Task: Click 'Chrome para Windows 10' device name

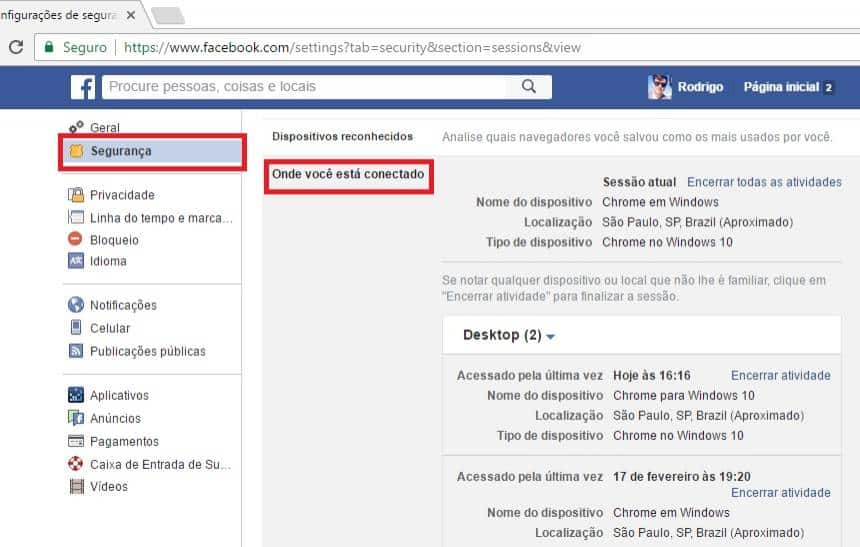Action: (x=684, y=395)
